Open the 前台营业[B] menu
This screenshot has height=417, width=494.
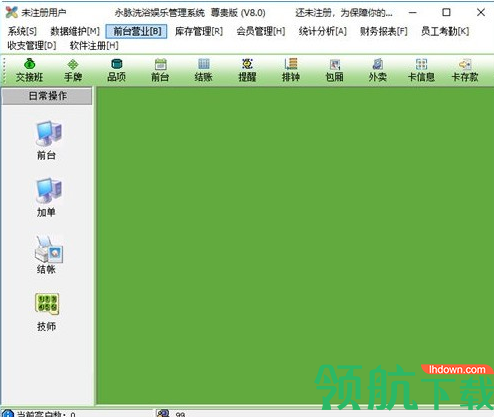pyautogui.click(x=136, y=31)
